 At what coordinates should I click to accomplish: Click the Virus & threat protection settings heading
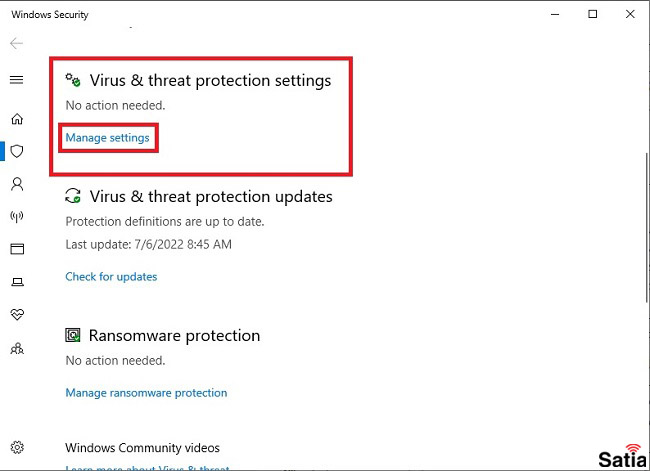[211, 80]
